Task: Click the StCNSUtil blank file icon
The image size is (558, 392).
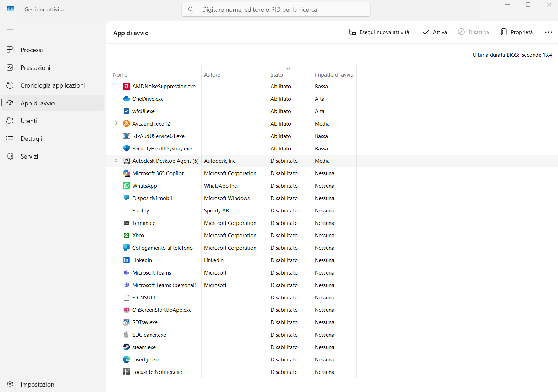Action: tap(126, 297)
